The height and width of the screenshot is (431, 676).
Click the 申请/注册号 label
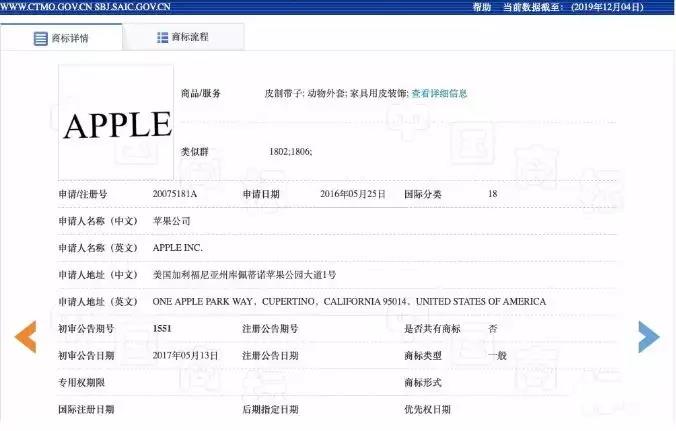coord(83,194)
